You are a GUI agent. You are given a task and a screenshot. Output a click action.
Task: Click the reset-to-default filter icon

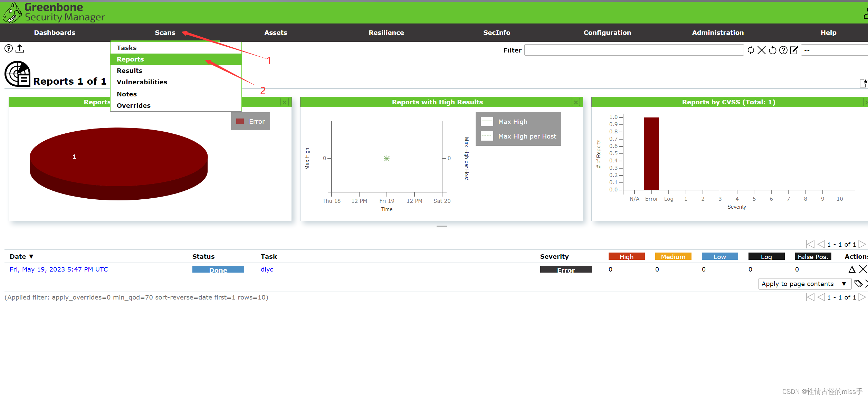(772, 50)
